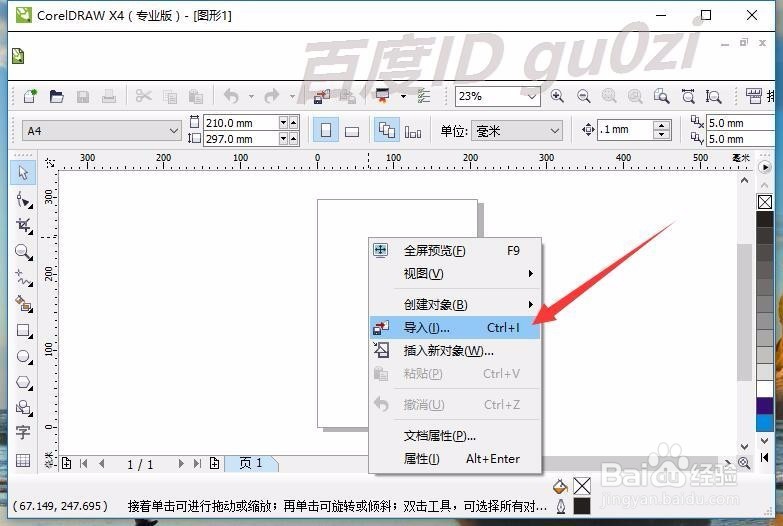This screenshot has width=783, height=526.
Task: Click the page width 210.0 mm field
Action: [x=241, y=123]
